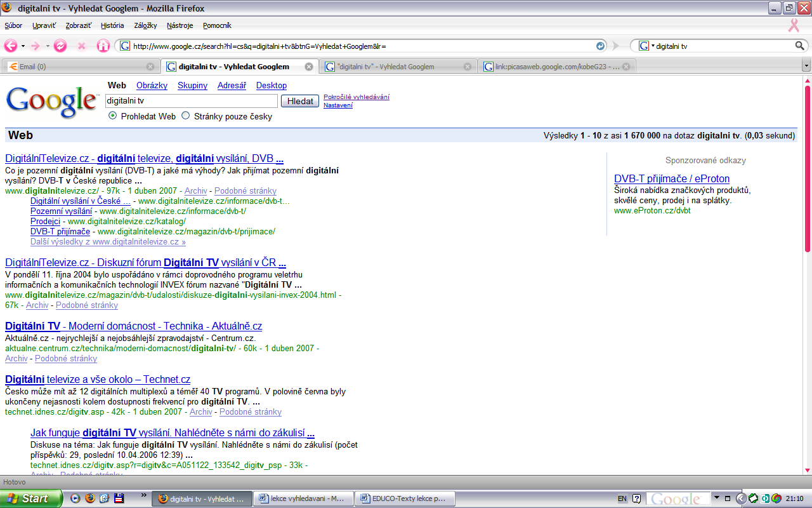Open the Nástroje menu
This screenshot has height=508, width=812.
click(x=180, y=25)
